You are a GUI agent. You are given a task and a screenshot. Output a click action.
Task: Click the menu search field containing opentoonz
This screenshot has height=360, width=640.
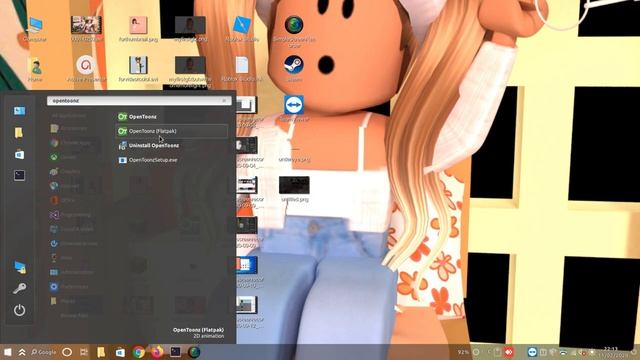click(139, 100)
